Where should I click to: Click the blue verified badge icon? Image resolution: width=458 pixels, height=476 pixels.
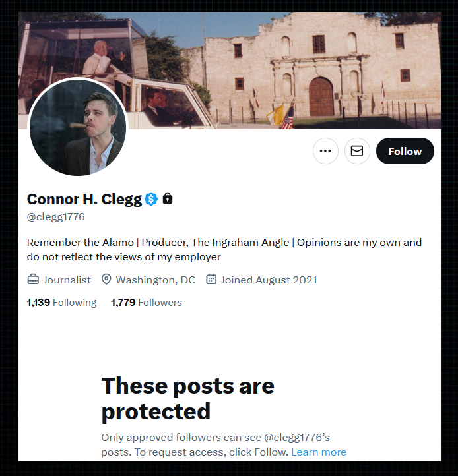151,199
